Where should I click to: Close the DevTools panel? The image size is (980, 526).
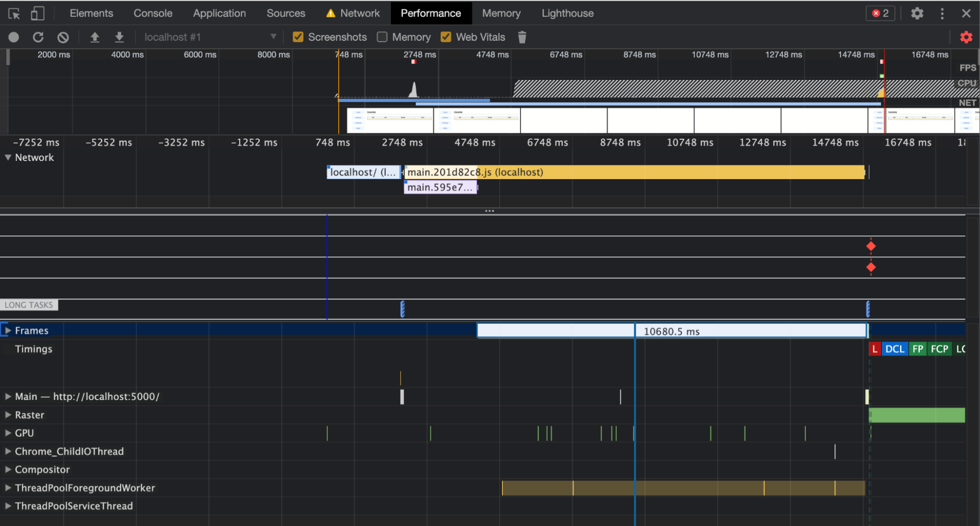coord(966,13)
